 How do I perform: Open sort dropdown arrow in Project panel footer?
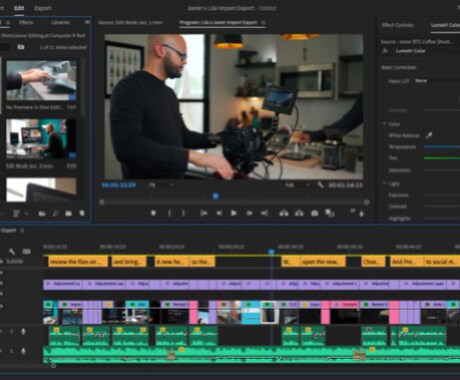[x=26, y=214]
